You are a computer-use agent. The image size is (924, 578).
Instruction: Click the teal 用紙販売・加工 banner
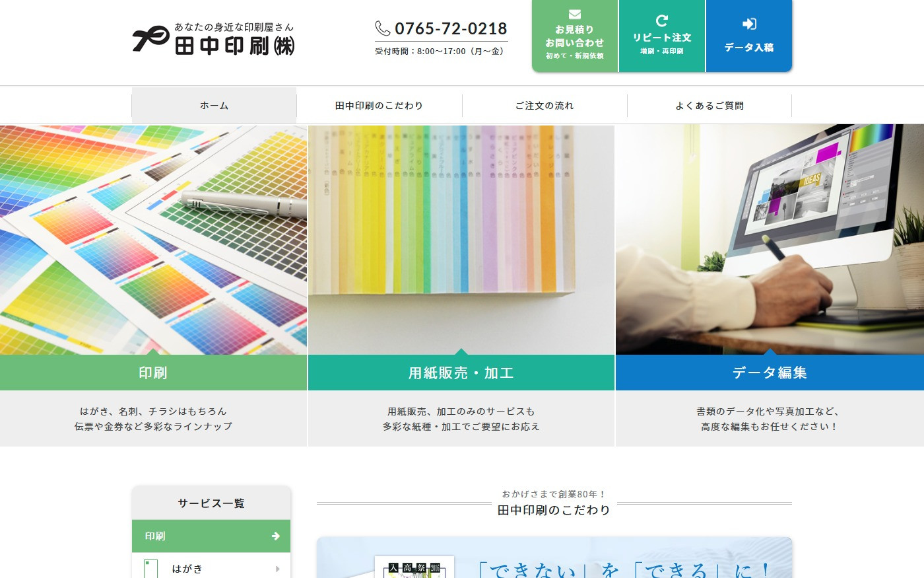pos(461,373)
